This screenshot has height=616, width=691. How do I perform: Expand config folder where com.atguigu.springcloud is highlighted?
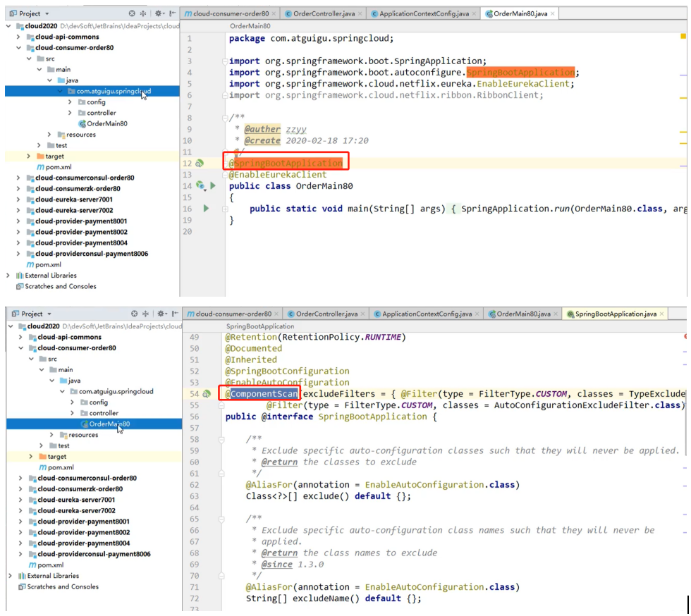click(x=70, y=101)
